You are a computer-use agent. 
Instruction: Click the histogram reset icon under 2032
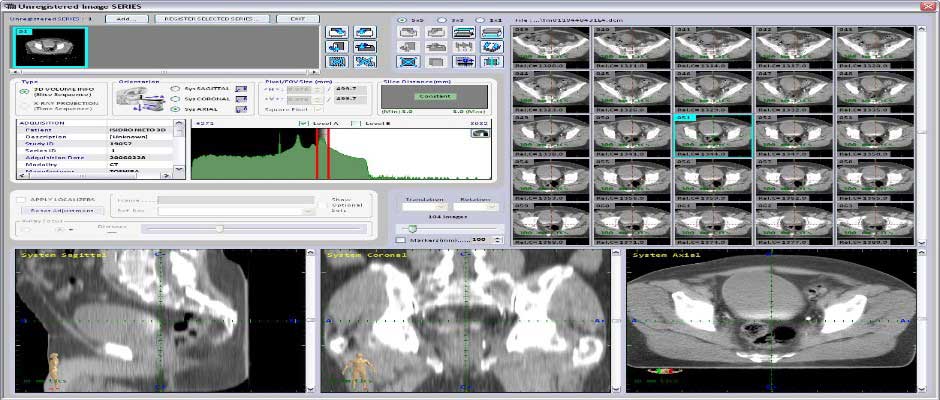click(480, 133)
